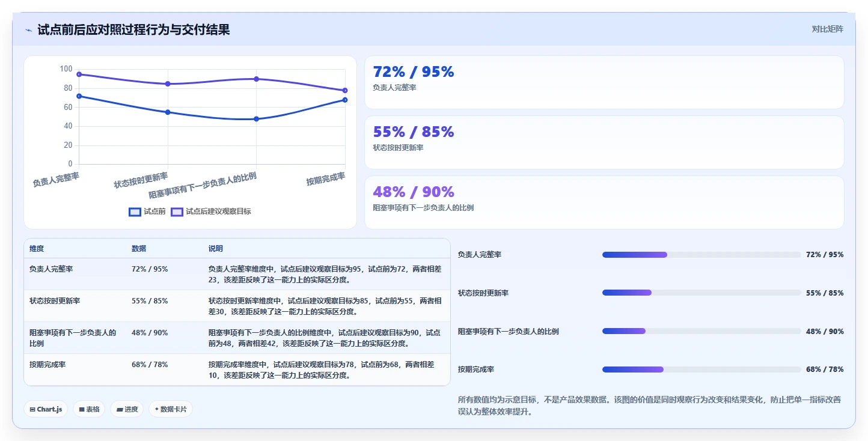Click the 按期完成率 label on the chart axis
The image size is (868, 441).
[x=326, y=178]
